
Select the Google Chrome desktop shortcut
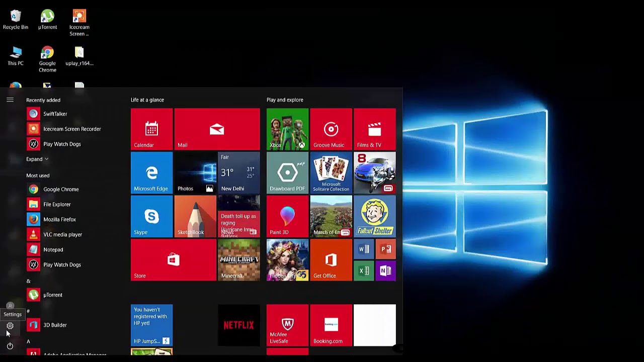(47, 60)
